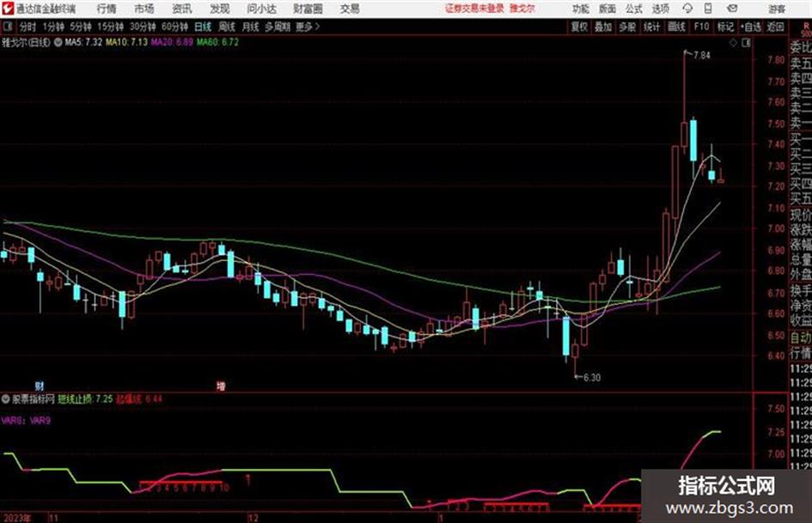Switch to the 1分钟 period tab
Image resolution: width=812 pixels, height=523 pixels.
coord(53,27)
